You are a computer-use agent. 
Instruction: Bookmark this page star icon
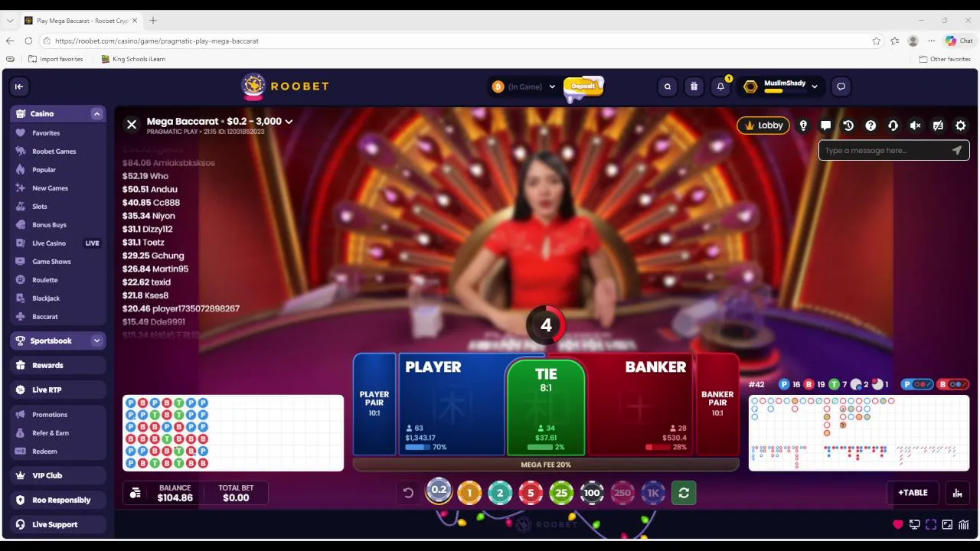876,41
